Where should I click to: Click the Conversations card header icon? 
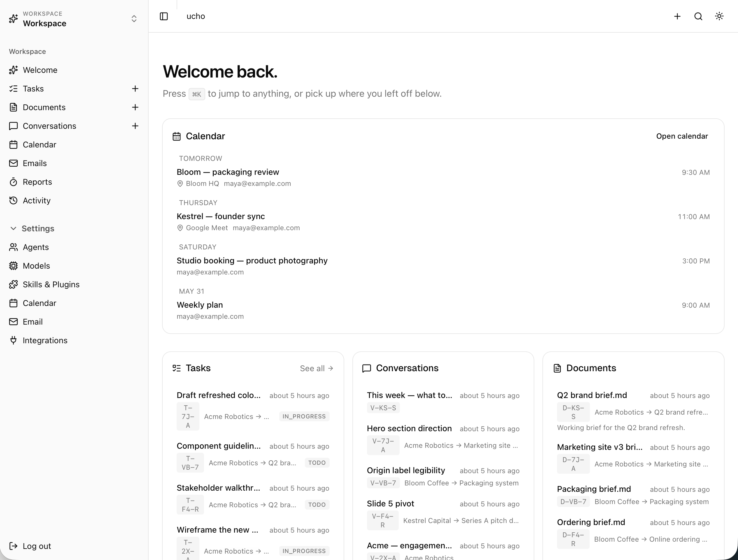point(367,368)
